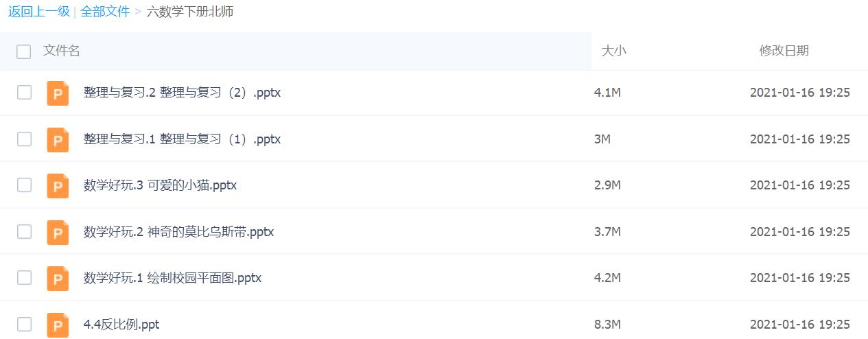Select checkbox for 4.4反比例.ppt

coord(24,325)
